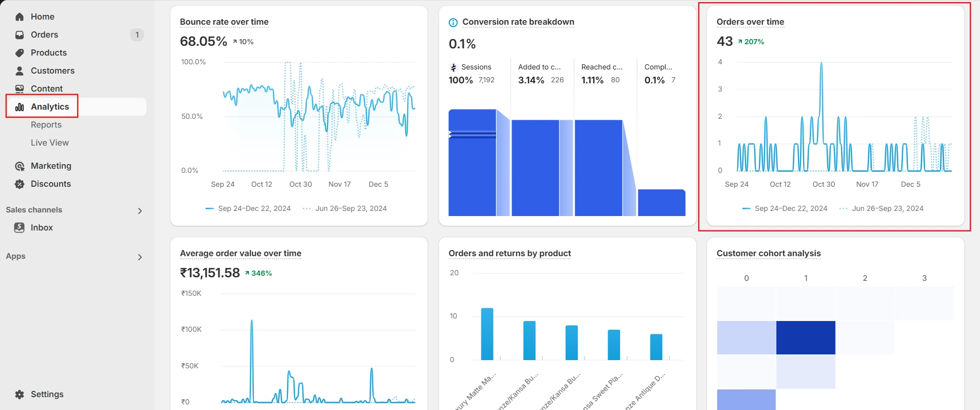Click the 68.05% bounce rate value

pos(204,41)
